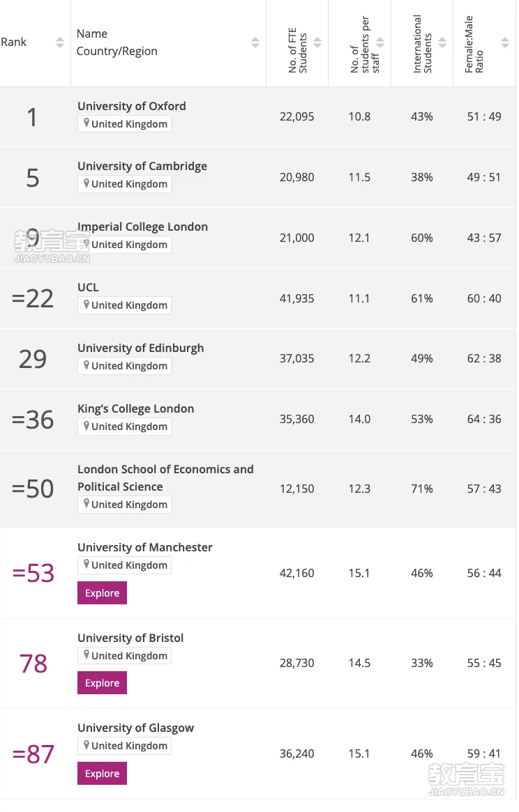Click location pin under University of Oxford

pyautogui.click(x=86, y=123)
